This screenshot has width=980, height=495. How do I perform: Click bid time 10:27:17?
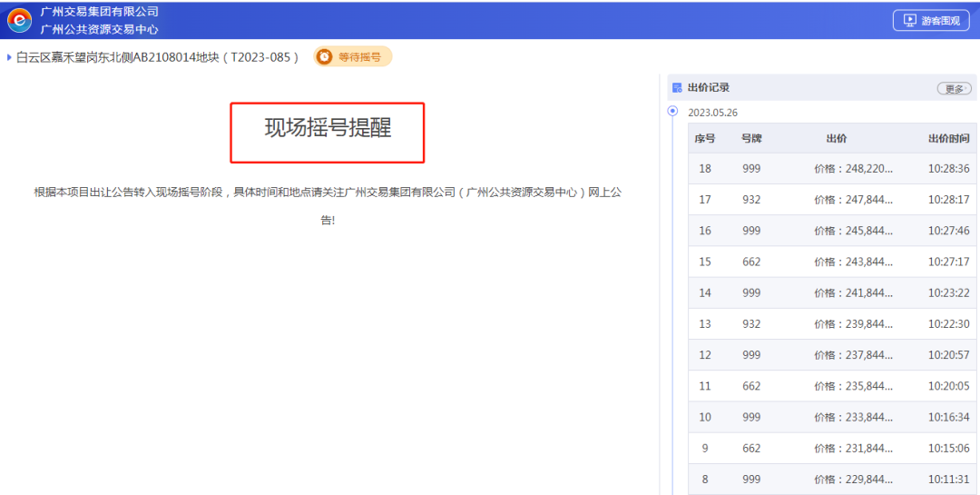click(x=949, y=262)
